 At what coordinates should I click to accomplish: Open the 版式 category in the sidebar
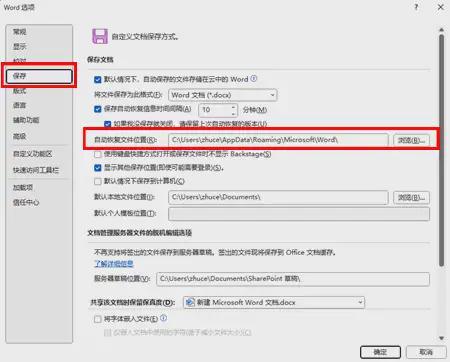20,91
